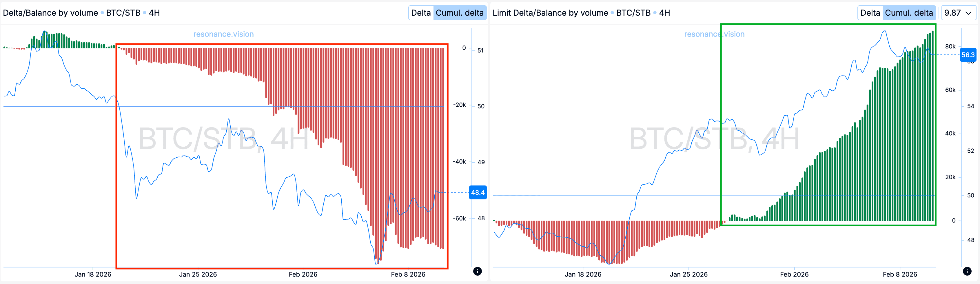Select Cumul. delta on Delta/Balance chart
This screenshot has height=284, width=980.
[460, 13]
